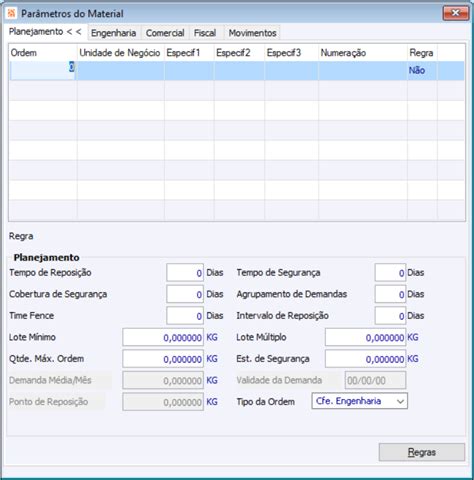Select the Fiscal tab
The height and width of the screenshot is (480, 474).
pos(205,33)
